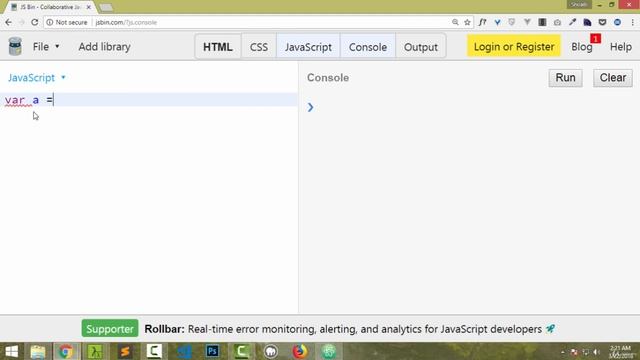640x360 pixels.
Task: Open the File menu
Action: [x=46, y=47]
